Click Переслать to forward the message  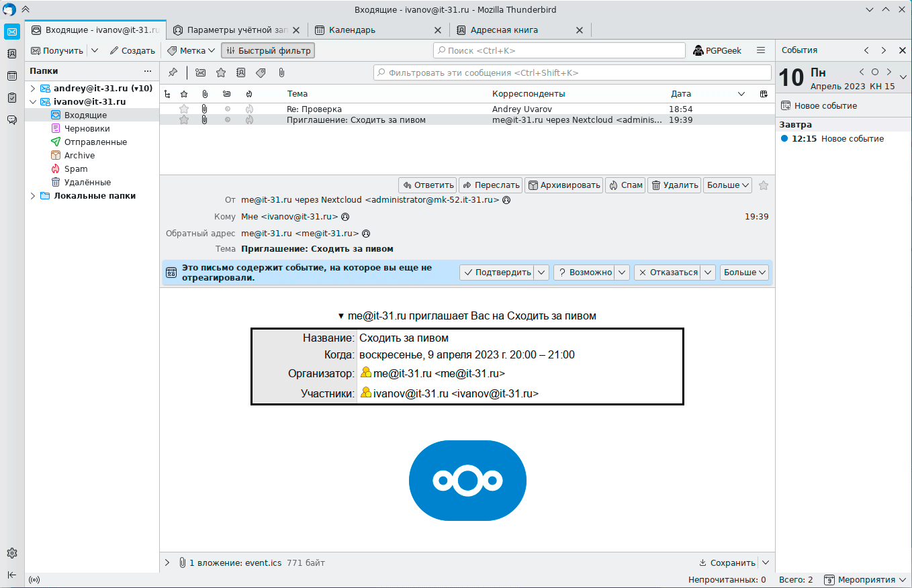(490, 185)
